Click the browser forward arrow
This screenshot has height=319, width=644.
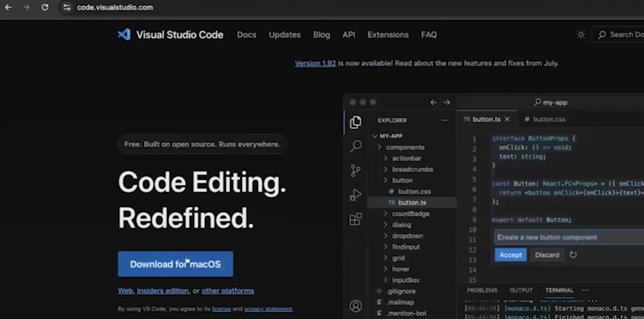pos(27,7)
